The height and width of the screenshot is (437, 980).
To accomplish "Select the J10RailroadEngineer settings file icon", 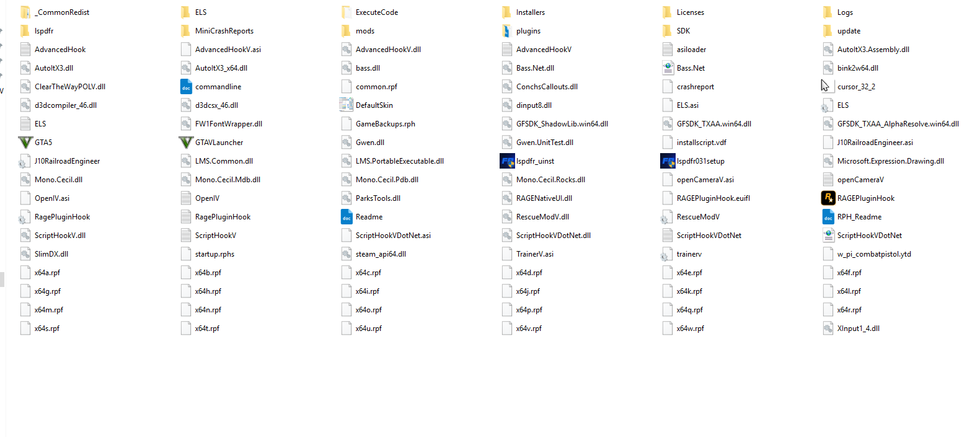I will (24, 161).
